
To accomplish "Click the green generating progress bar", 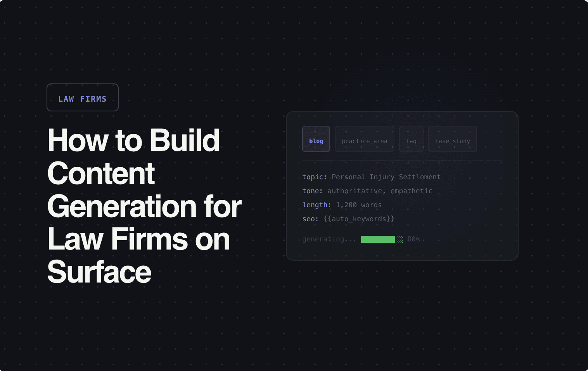I will point(382,239).
